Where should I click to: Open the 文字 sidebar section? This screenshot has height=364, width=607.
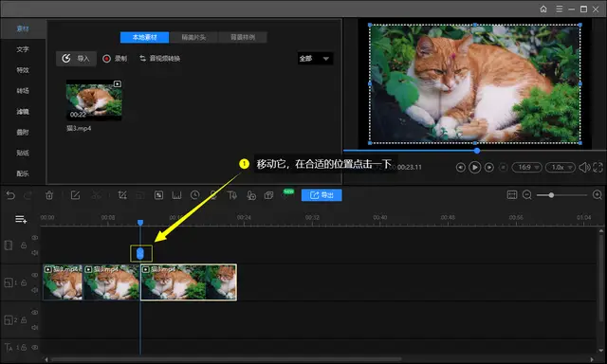(23, 49)
